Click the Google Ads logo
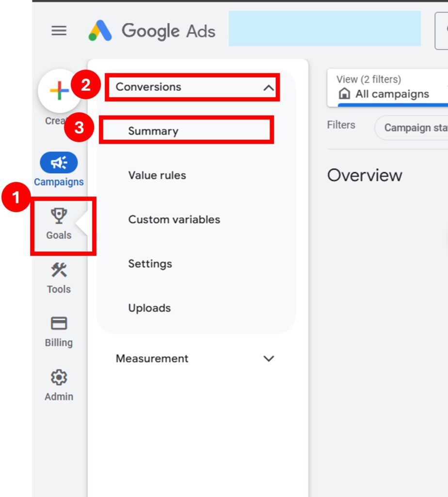Image resolution: width=448 pixels, height=497 pixels. coord(100,31)
